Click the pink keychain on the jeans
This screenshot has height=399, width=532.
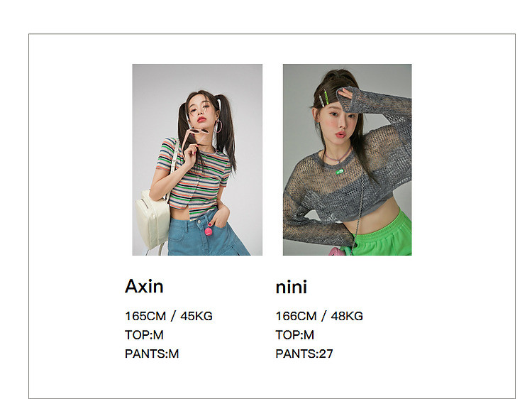coord(209,231)
